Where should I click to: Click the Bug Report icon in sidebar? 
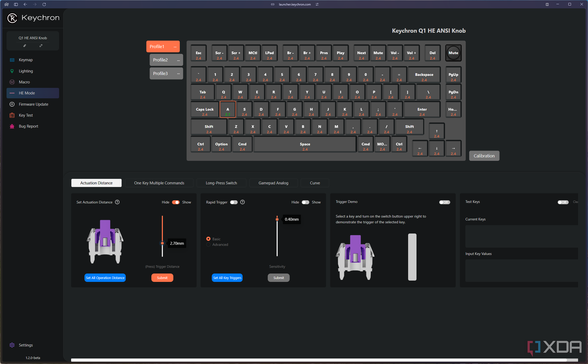12,126
